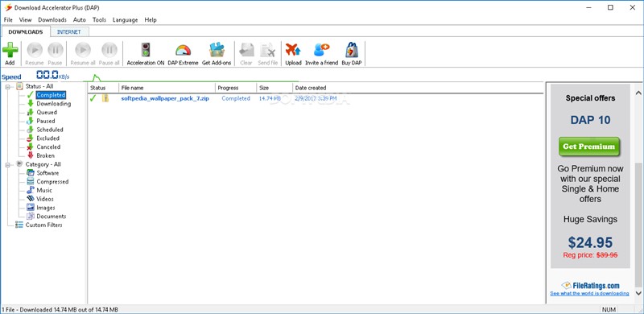
Task: Click the speed graph display area
Action: point(191,76)
